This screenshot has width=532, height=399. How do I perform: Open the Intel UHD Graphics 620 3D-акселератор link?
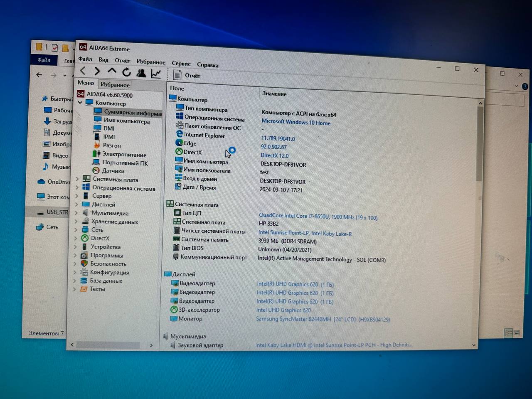point(283,310)
